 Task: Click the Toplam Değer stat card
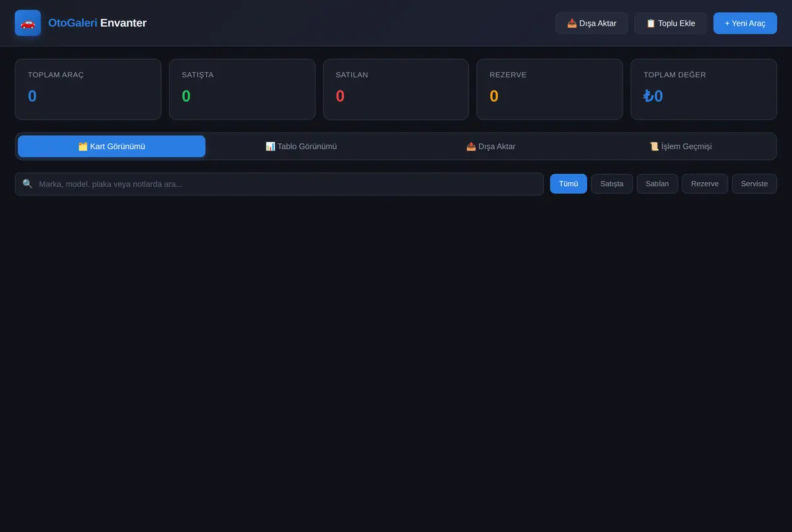(x=704, y=90)
